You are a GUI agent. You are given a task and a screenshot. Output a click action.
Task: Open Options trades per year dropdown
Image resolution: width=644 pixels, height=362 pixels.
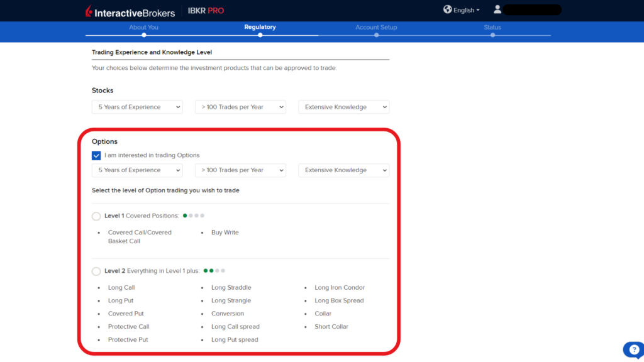point(241,170)
